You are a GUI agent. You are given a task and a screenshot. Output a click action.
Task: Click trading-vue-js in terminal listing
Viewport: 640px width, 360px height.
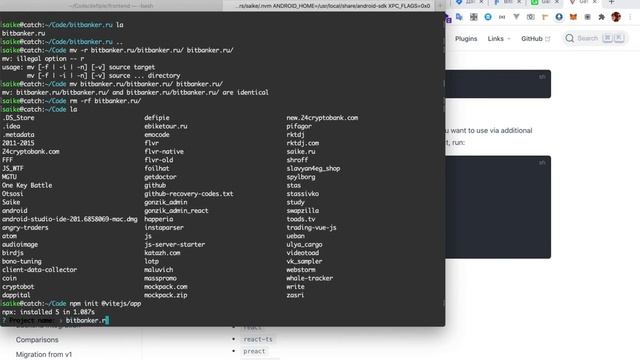pos(311,227)
